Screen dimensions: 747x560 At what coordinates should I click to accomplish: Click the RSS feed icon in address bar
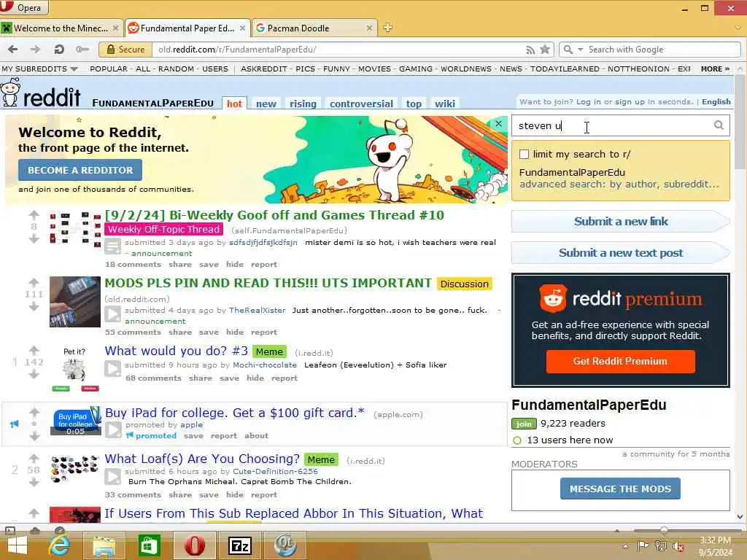[x=530, y=50]
